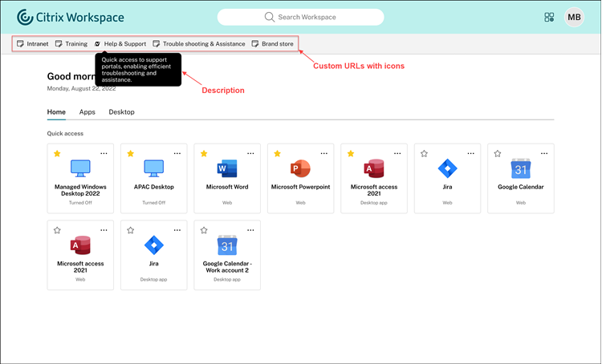Switch to the Apps tab
Screen dimensions: 602x364
tap(87, 112)
